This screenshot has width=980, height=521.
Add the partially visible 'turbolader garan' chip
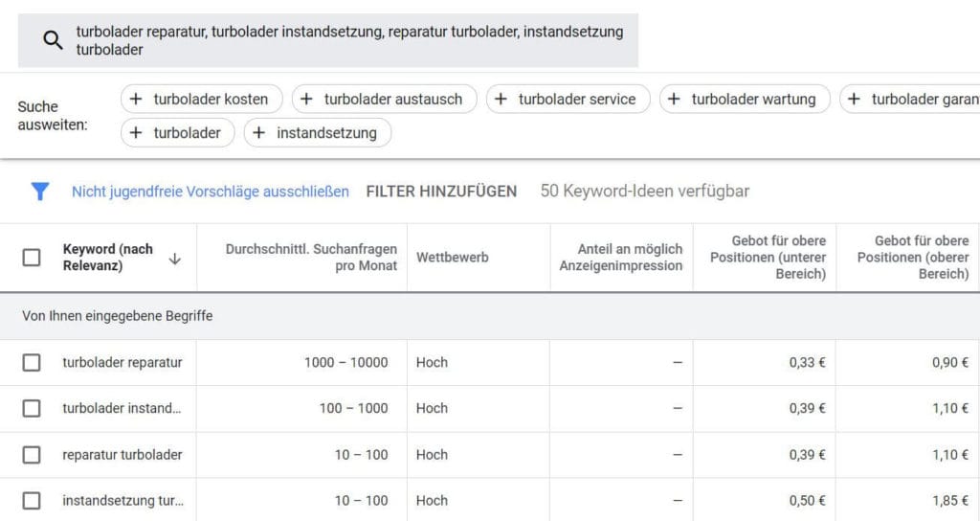click(910, 99)
